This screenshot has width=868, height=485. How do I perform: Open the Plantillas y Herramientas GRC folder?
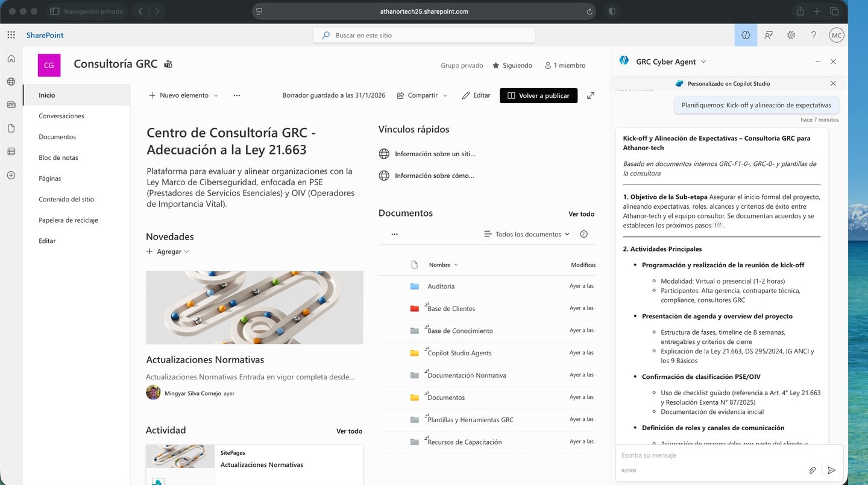470,420
